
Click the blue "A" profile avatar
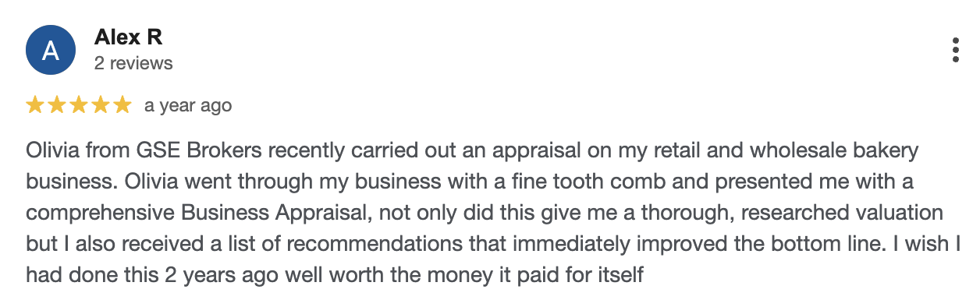tap(51, 51)
